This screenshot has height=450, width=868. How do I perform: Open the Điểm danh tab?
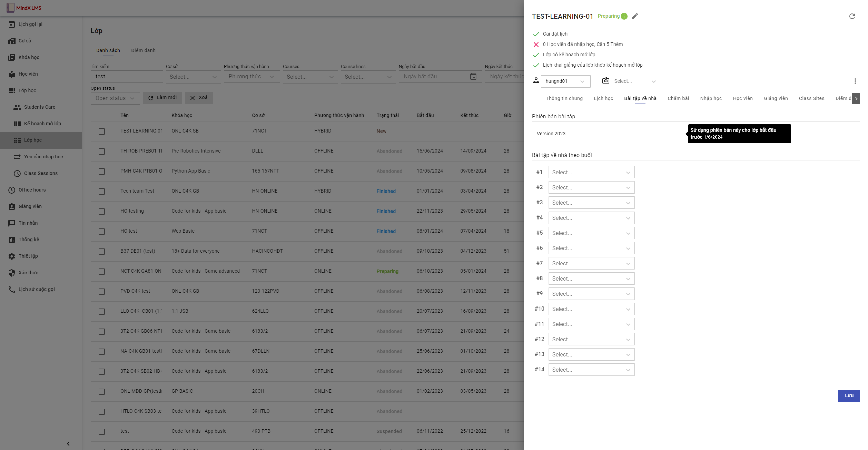pyautogui.click(x=143, y=50)
